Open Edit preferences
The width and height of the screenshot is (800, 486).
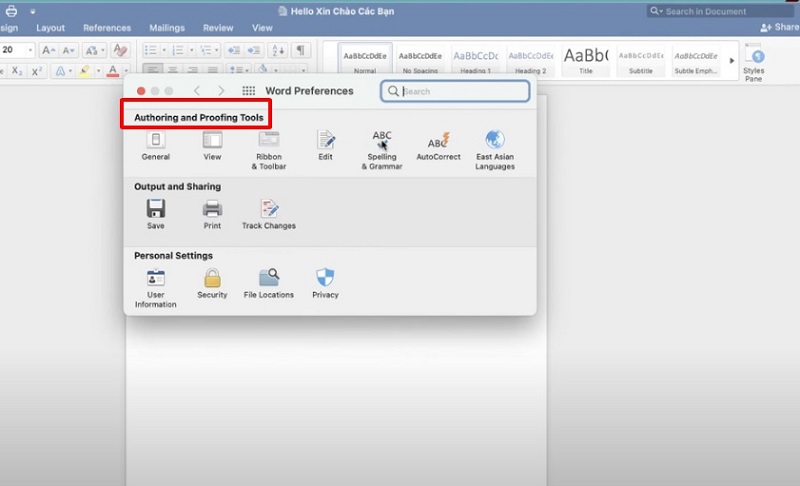coord(326,145)
